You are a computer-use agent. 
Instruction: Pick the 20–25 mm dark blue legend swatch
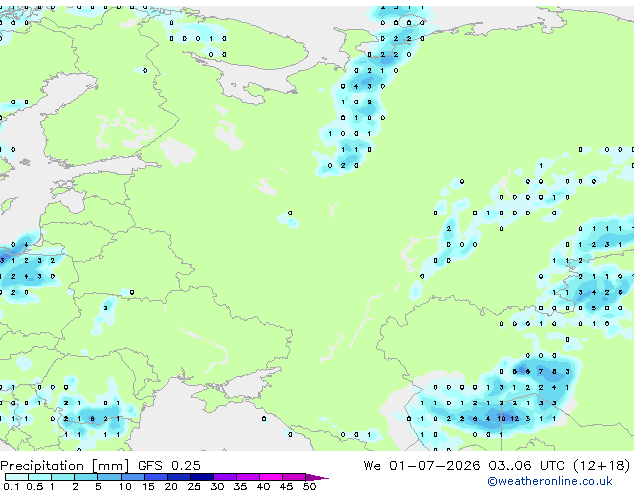[x=179, y=477]
